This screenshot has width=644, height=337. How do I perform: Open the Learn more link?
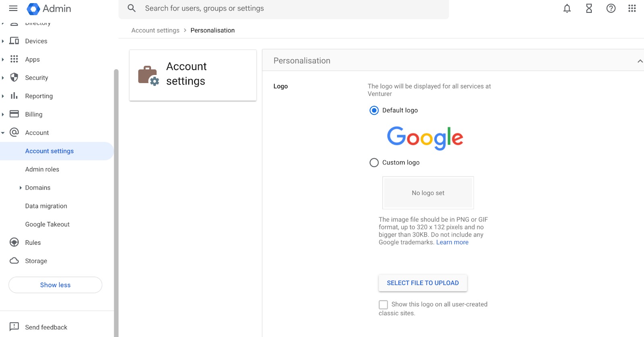coord(452,242)
